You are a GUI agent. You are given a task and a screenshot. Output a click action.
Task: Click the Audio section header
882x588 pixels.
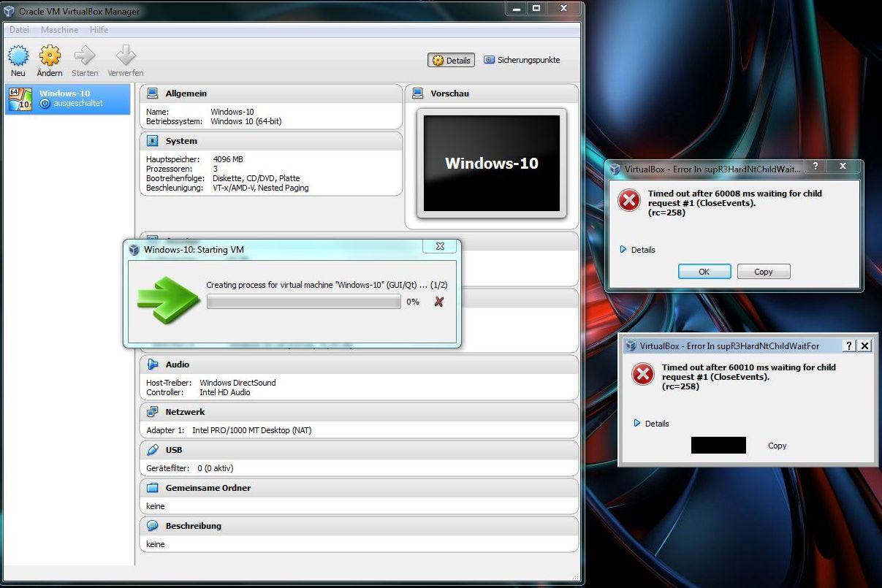[x=359, y=364]
